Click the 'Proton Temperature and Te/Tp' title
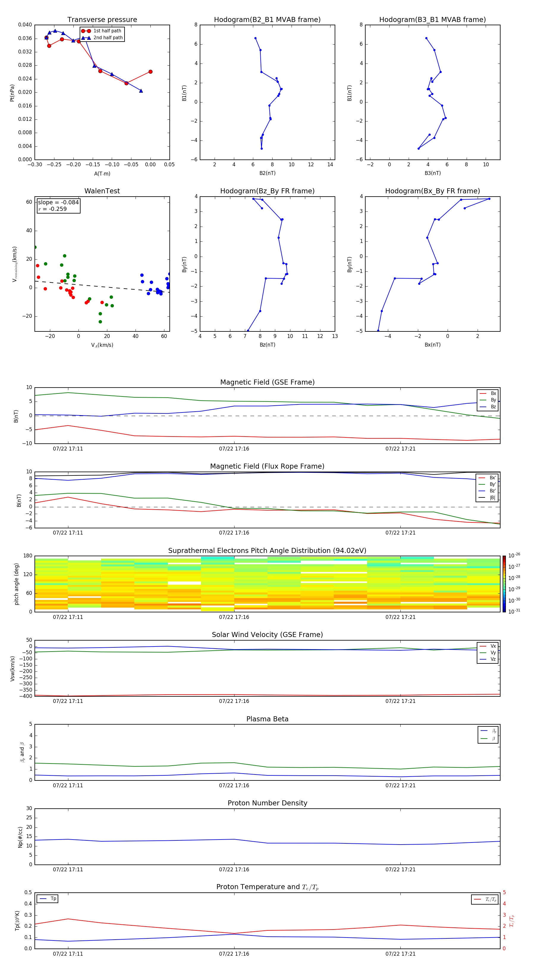This screenshot has height=980, width=535. pos(267,887)
